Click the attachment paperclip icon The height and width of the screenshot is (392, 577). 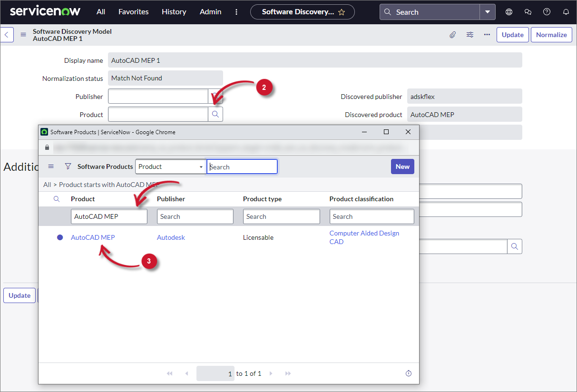pos(452,35)
